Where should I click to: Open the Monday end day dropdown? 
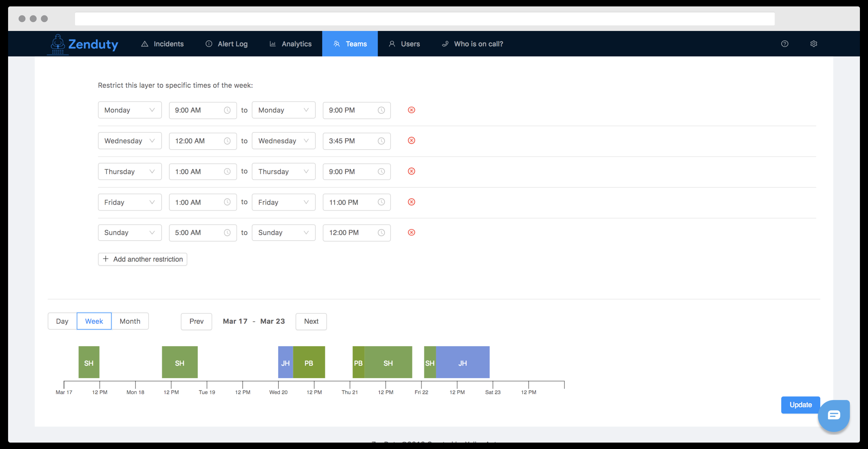(x=284, y=110)
